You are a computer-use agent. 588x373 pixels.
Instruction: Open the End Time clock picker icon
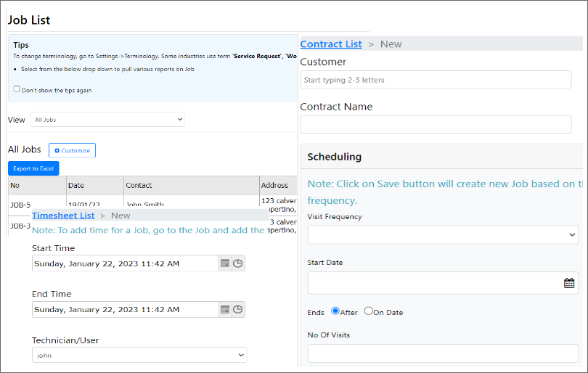pos(238,310)
